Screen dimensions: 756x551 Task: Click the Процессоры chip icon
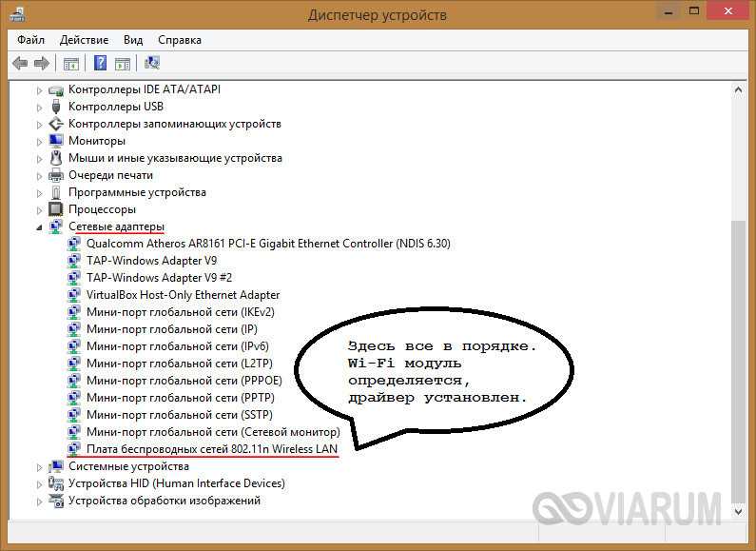[56, 209]
